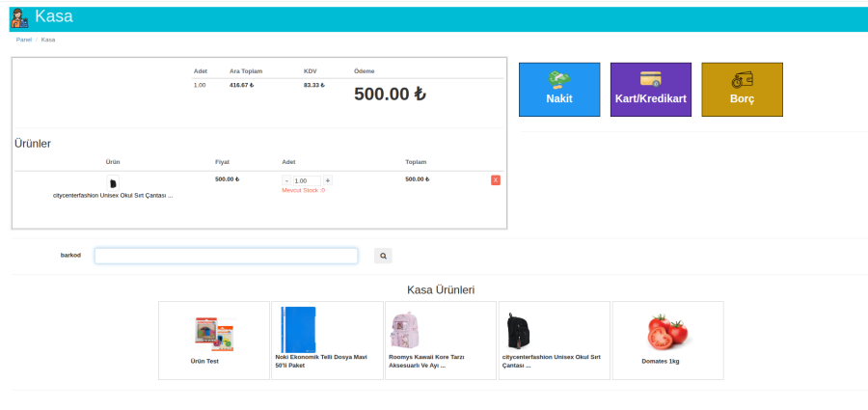
Task: Click the barcode search magnifier icon
Action: (x=383, y=256)
